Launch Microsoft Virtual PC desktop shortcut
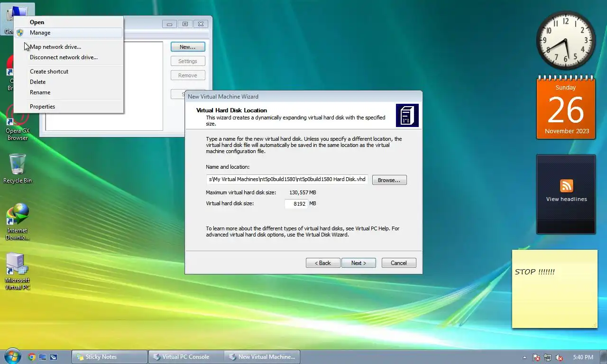This screenshot has height=364, width=607. tap(18, 272)
